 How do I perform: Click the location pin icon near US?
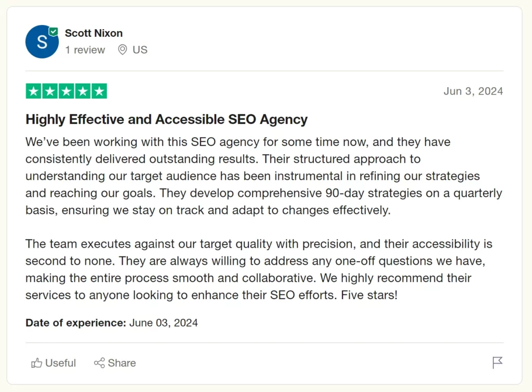click(123, 50)
